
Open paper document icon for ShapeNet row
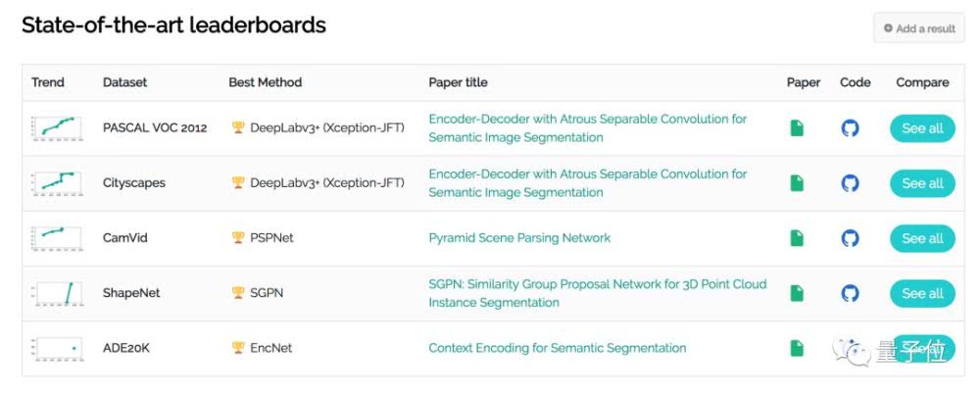[x=797, y=293]
